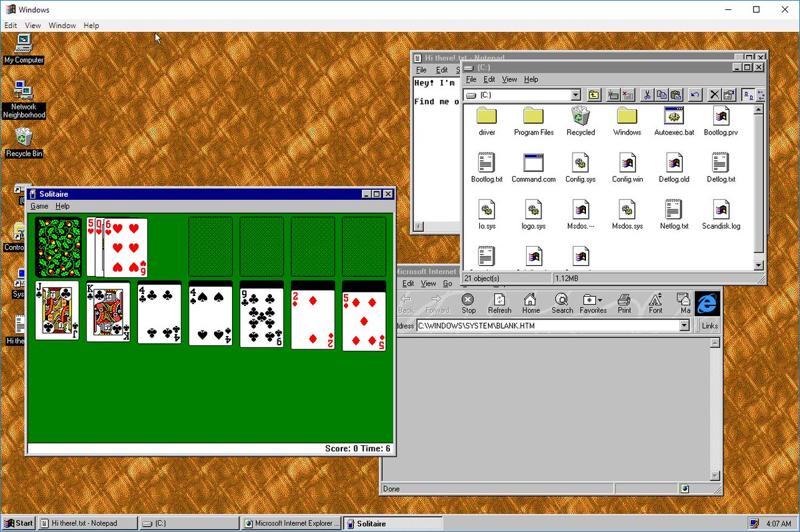The height and width of the screenshot is (532, 800).
Task: Open My Computer desktop icon
Action: click(24, 48)
